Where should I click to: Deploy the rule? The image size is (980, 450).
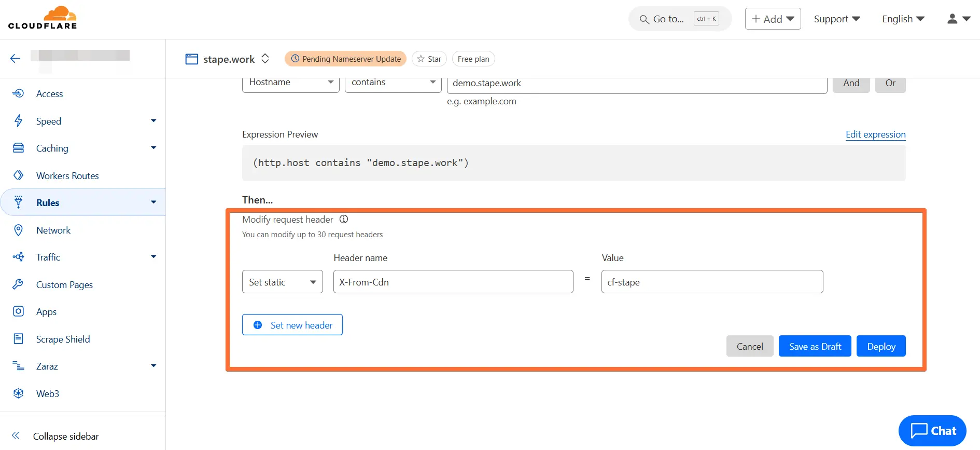coord(881,346)
